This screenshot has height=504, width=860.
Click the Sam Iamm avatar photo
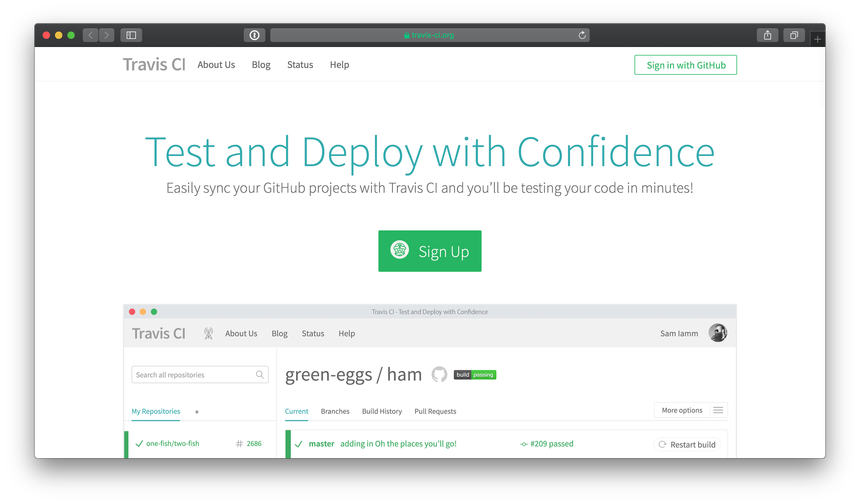tap(717, 333)
